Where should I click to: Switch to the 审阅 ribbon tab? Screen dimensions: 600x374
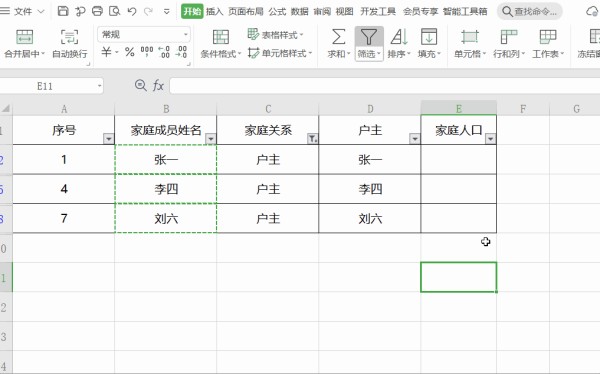pyautogui.click(x=322, y=11)
